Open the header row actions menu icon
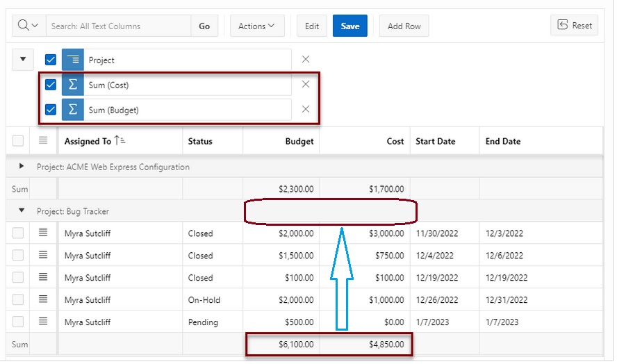Viewport: 617px width, 364px height. (43, 140)
